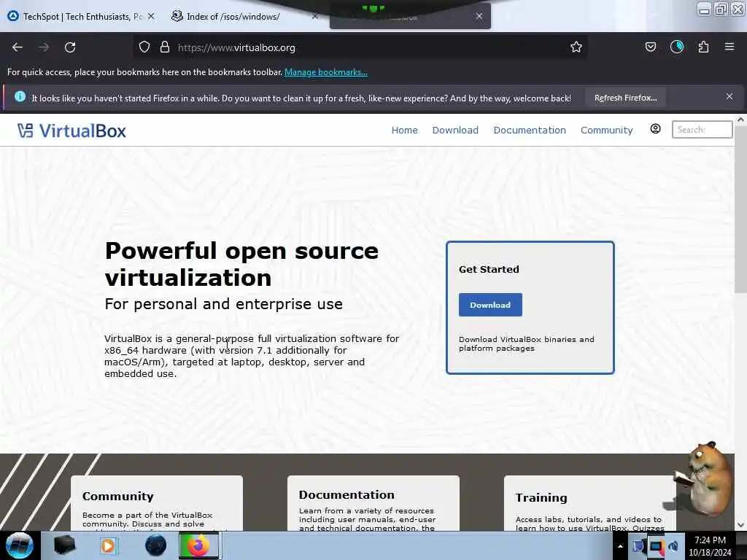Image resolution: width=747 pixels, height=560 pixels.
Task: Open the dark globe taskbar icon
Action: point(156,545)
